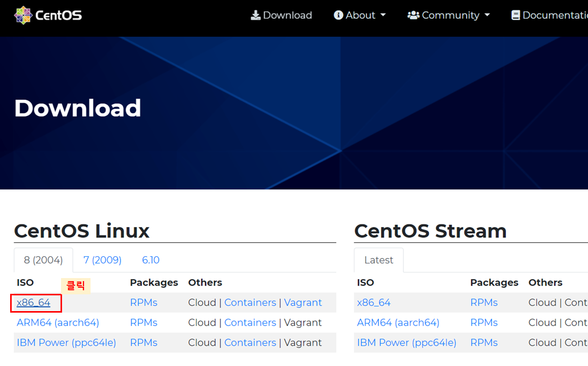Click Packages column header under CentOS Linux
Screen dimensions: 588x366
click(154, 283)
